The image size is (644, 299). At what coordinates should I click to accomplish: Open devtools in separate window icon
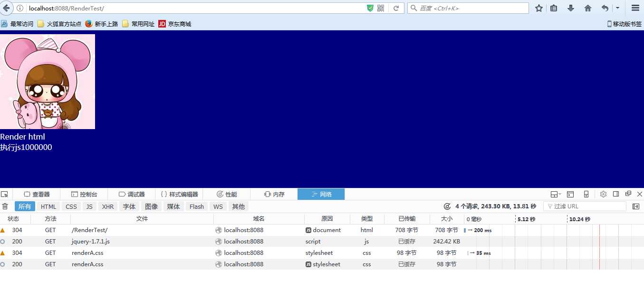(628, 194)
